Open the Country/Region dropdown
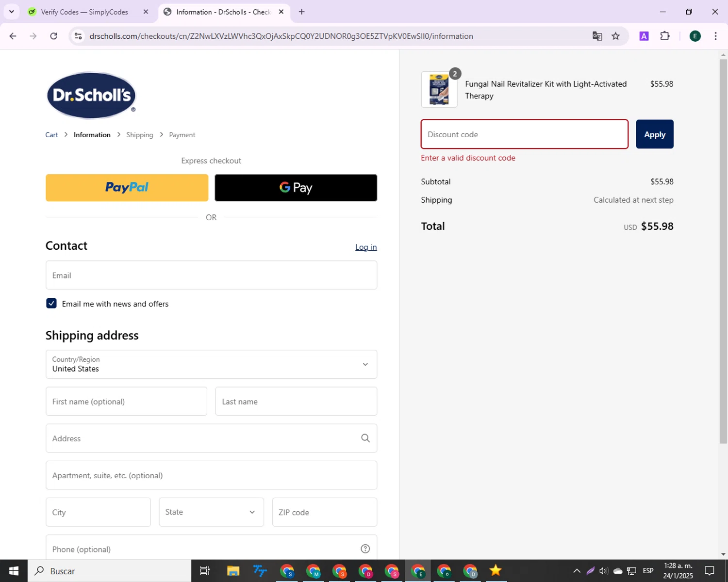This screenshot has height=582, width=728. click(x=211, y=364)
